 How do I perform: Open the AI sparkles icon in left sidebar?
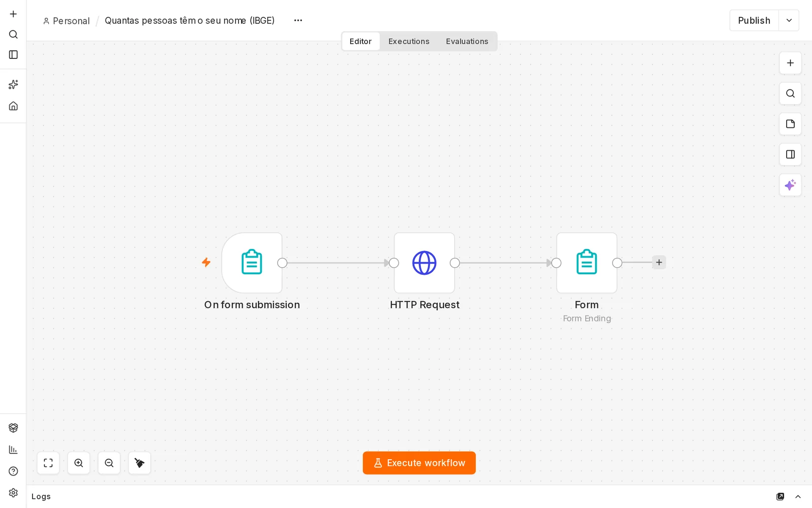coord(13,84)
